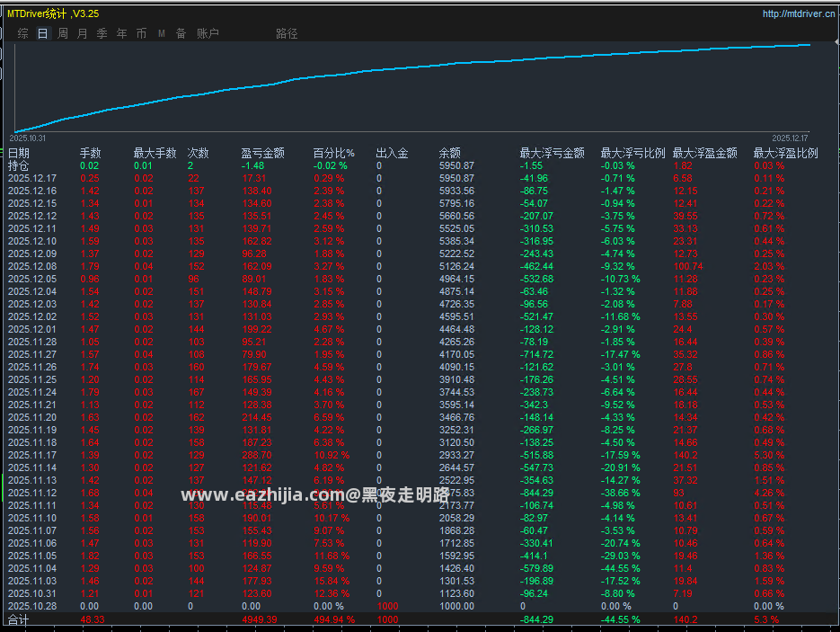Click floating profit 100.74 on 2025.12.08
Image resolution: width=840 pixels, height=632 pixels.
point(688,266)
